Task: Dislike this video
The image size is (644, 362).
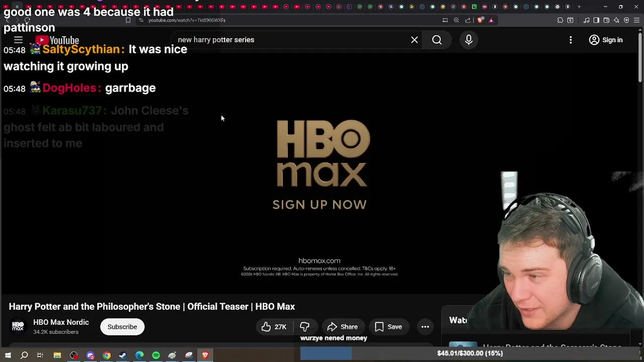Action: pyautogui.click(x=304, y=327)
